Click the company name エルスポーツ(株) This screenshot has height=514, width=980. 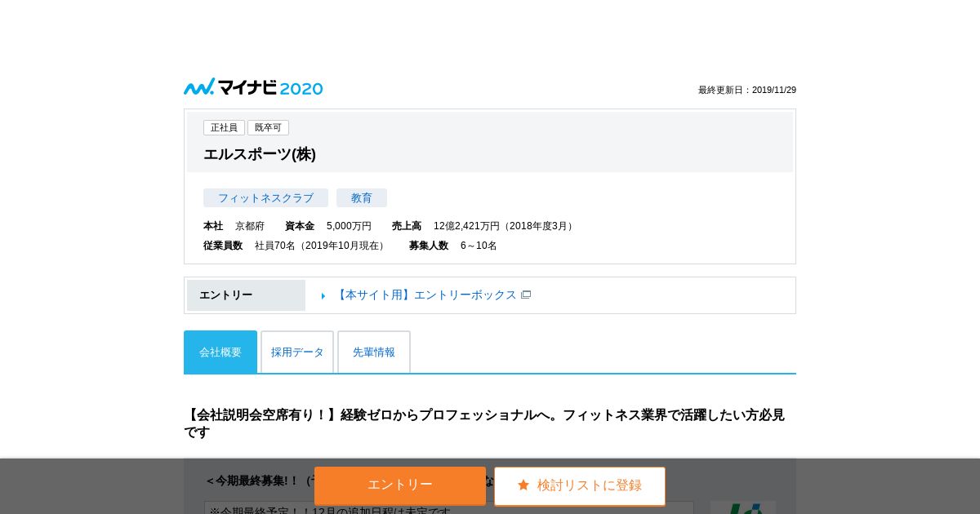260,154
